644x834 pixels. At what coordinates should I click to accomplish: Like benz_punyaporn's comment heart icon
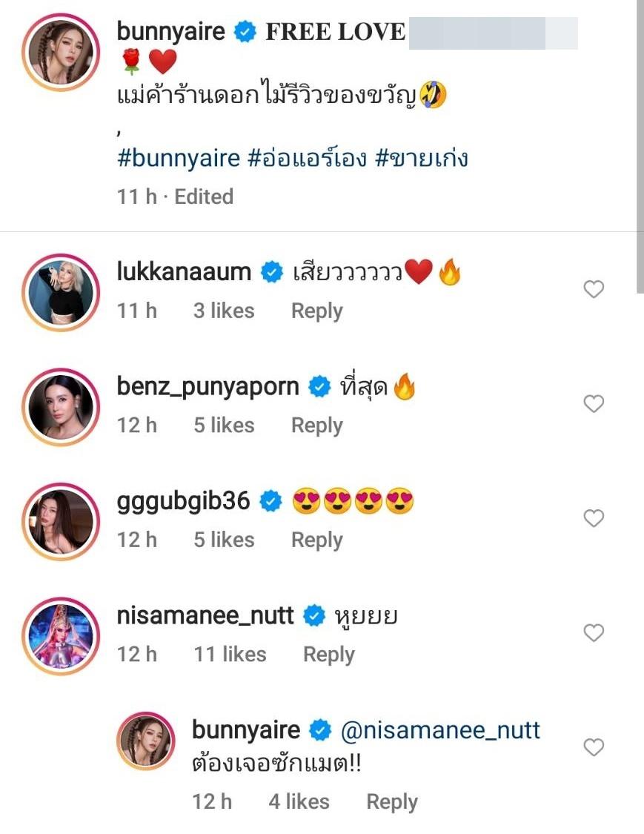594,404
